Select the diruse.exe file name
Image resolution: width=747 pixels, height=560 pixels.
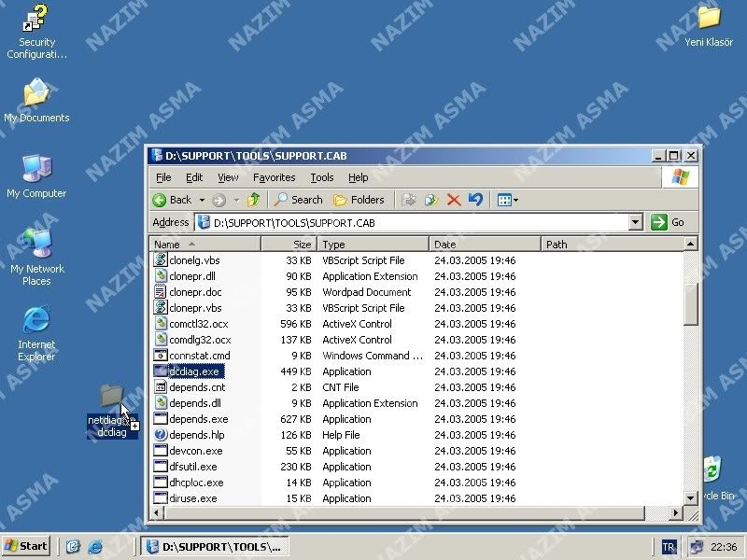(x=193, y=498)
